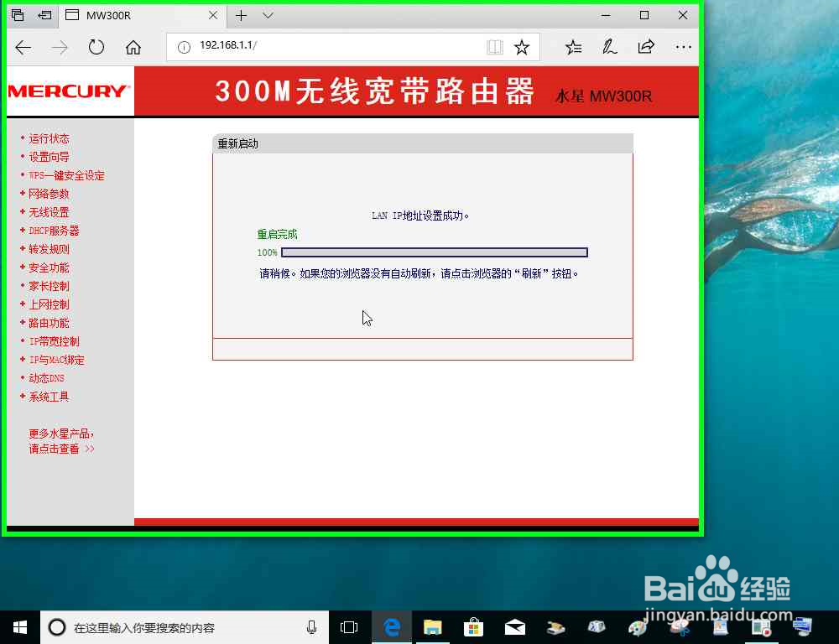Viewport: 839px width, 644px height.
Task: Expand the 系统工具 menu section
Action: pos(48,397)
